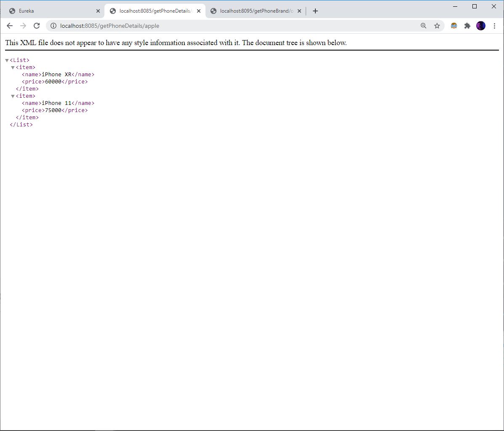Collapse the iPhone 11 item node
Screen dimensions: 504x431
13,96
